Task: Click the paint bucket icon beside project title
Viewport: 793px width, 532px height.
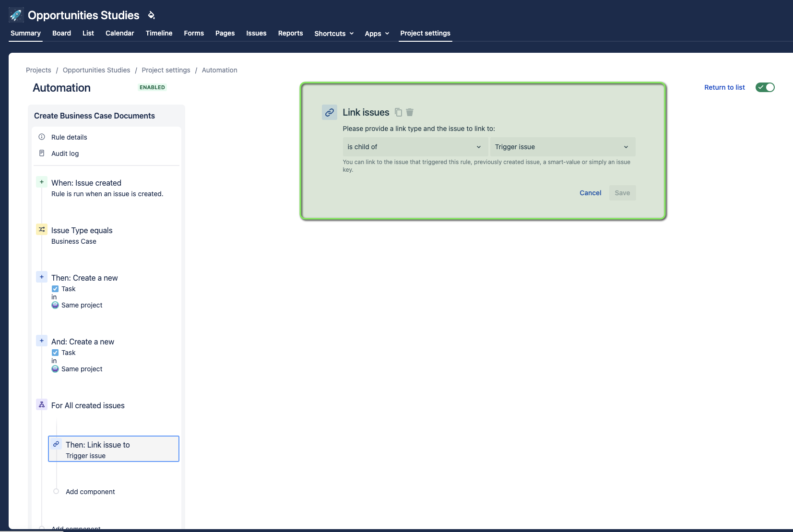Action: [151, 15]
